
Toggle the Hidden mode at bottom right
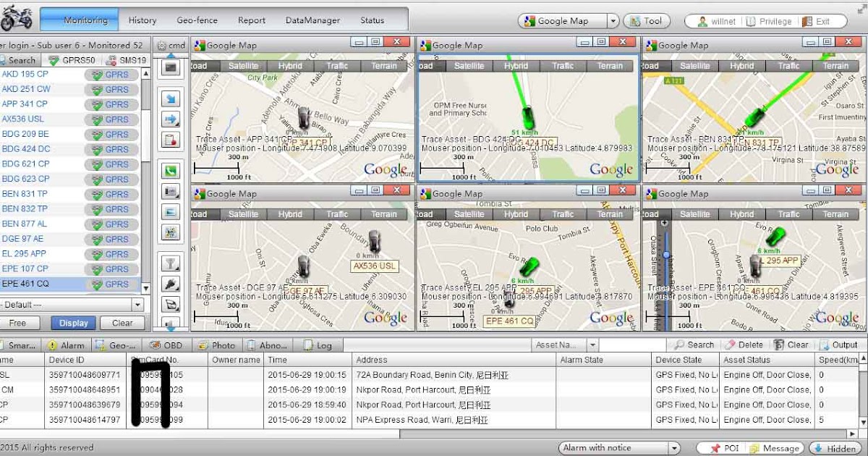[835, 447]
